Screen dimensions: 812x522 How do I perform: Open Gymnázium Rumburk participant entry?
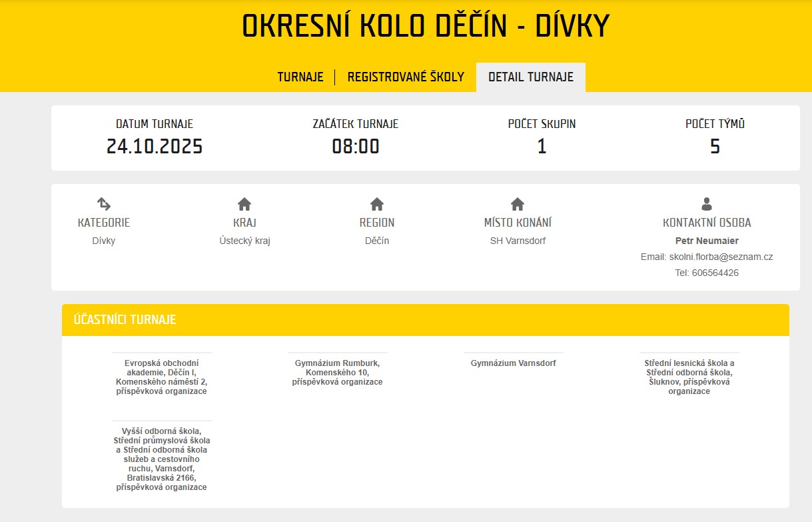point(337,373)
